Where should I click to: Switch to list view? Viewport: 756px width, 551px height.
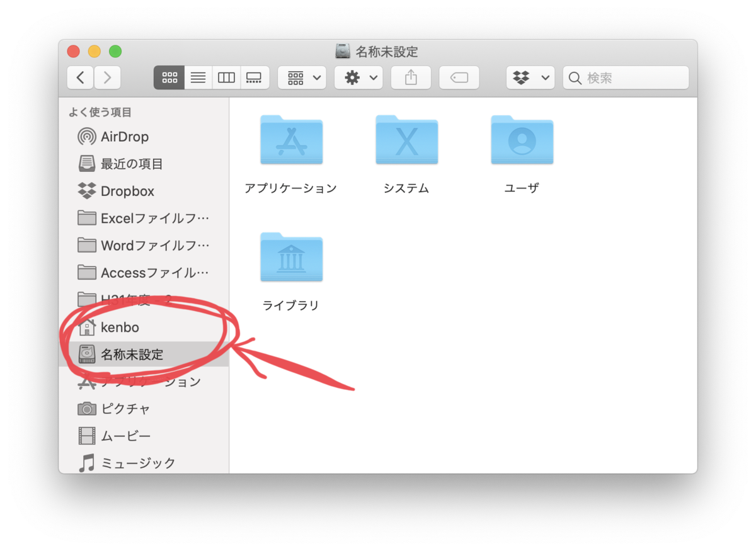tap(198, 77)
